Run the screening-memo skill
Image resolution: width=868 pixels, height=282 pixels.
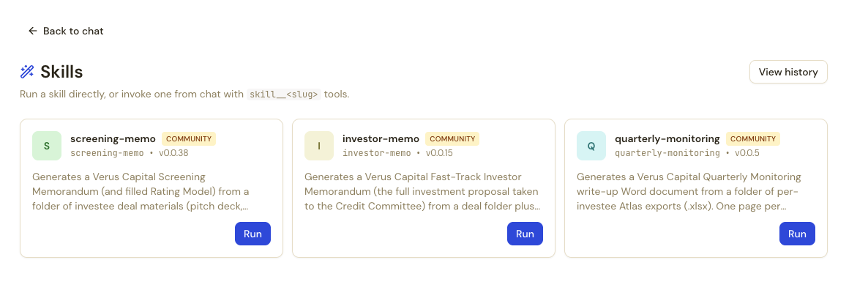click(252, 234)
